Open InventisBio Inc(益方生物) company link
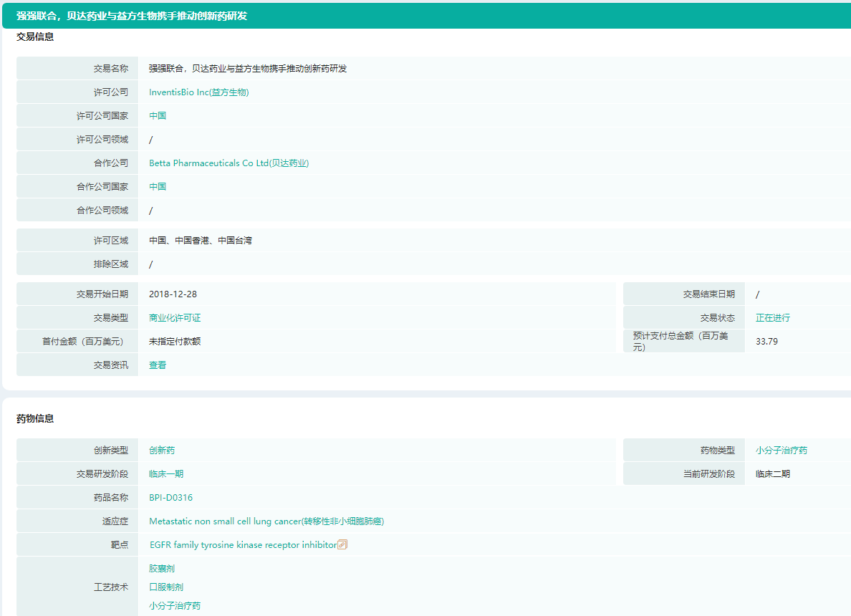 click(198, 92)
